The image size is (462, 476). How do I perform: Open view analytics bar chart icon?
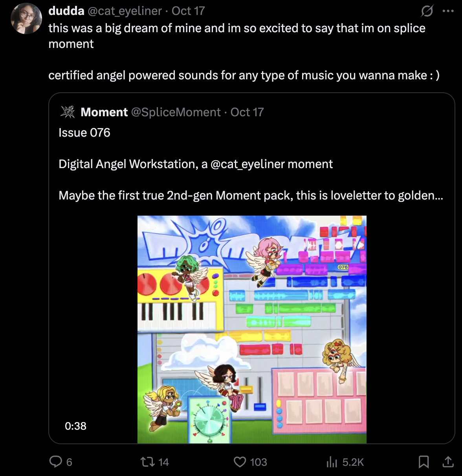(332, 462)
